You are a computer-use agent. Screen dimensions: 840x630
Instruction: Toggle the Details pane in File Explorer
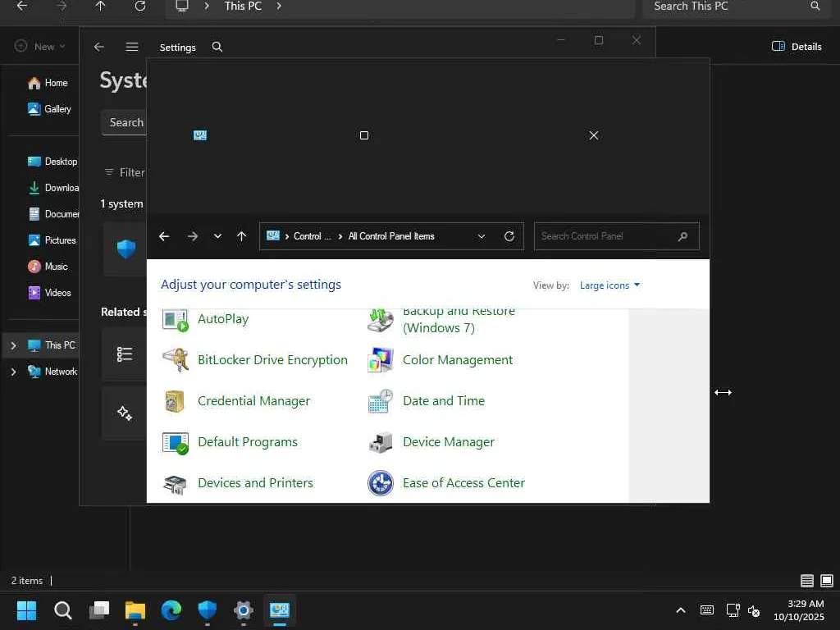coord(797,47)
